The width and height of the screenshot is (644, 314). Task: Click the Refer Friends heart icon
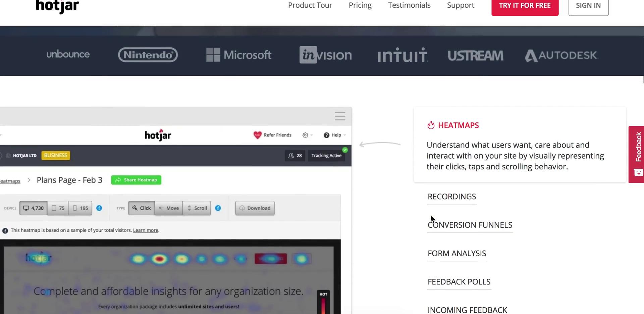pyautogui.click(x=257, y=135)
